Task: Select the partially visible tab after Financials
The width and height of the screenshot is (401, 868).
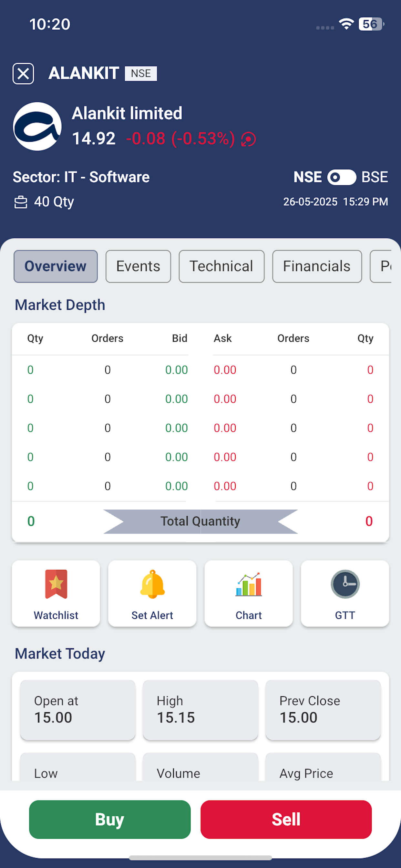Action: 381,266
